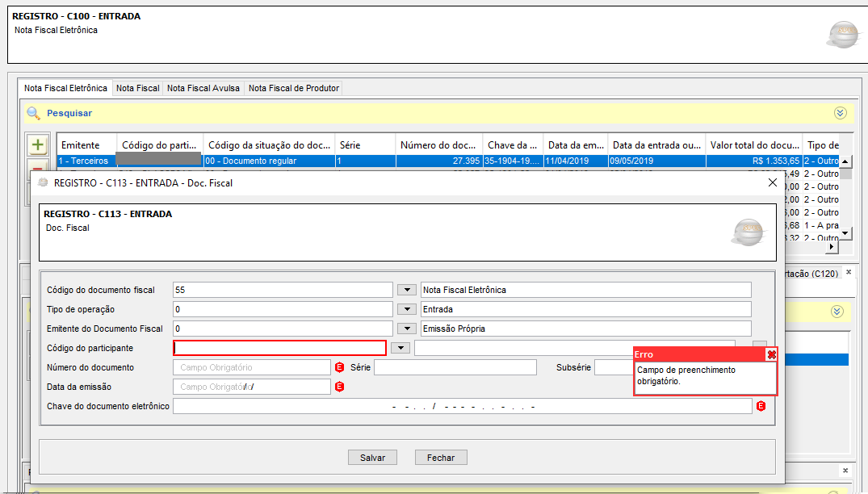Open Tipo de operação dropdown
The height and width of the screenshot is (494, 868).
point(407,309)
